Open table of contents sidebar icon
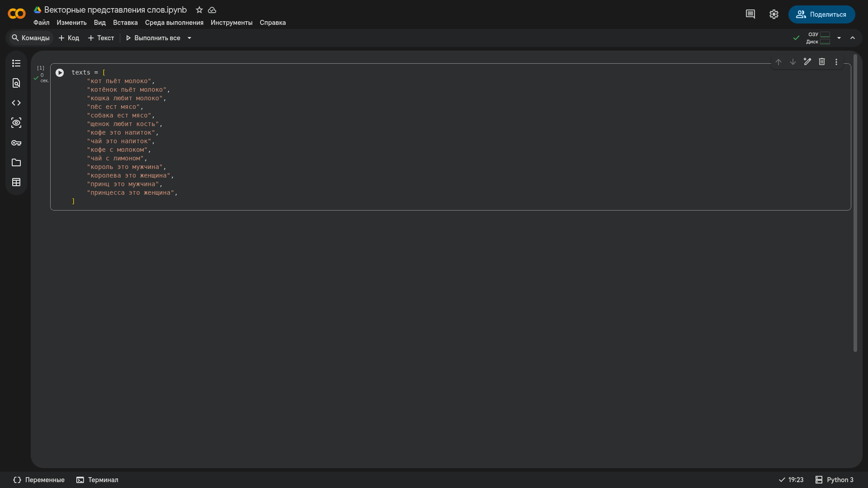Viewport: 868px width, 488px height. tap(16, 63)
